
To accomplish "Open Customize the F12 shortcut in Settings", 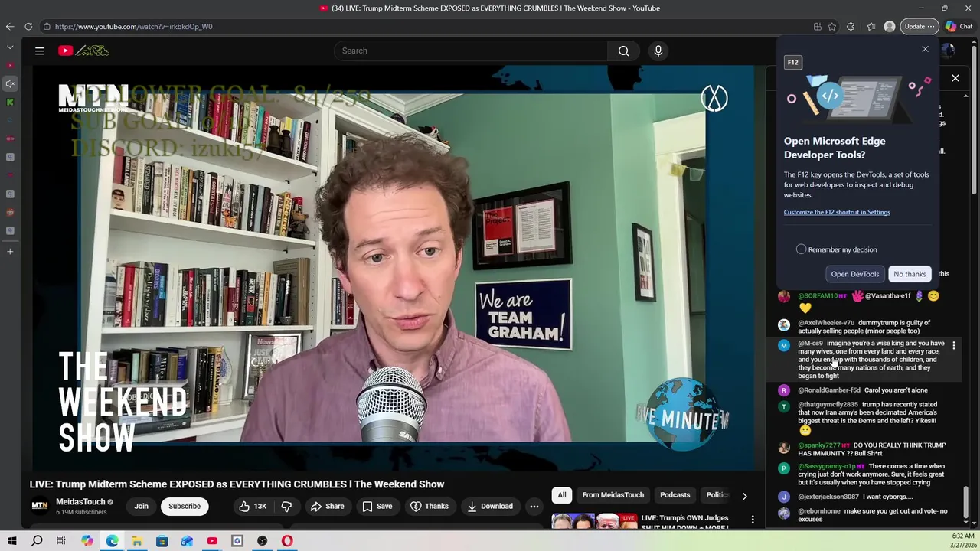I will (x=837, y=212).
